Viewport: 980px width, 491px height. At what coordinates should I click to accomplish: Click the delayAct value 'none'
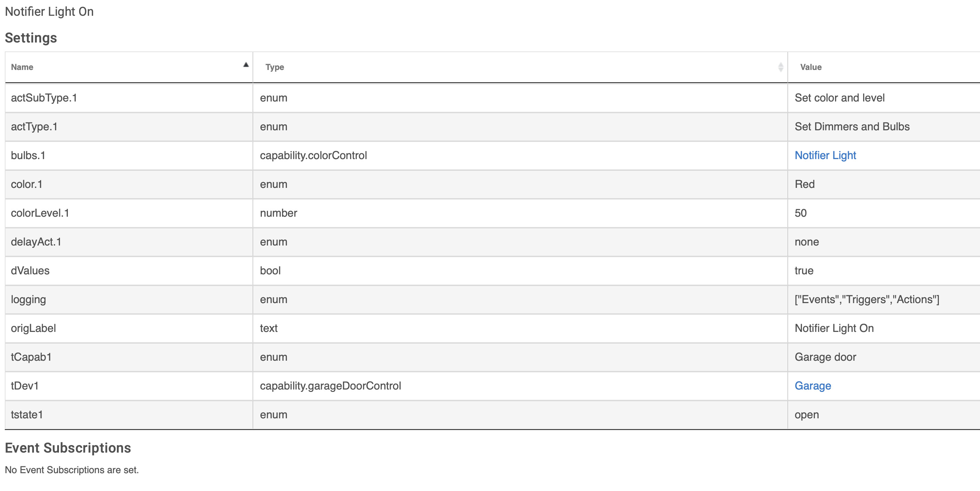click(807, 242)
